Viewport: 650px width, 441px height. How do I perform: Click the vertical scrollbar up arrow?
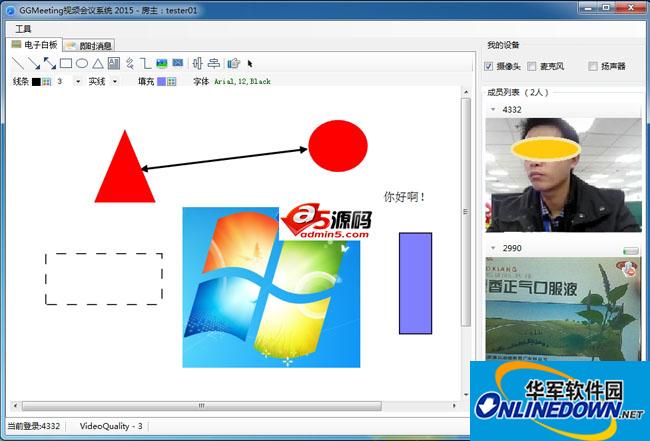[466, 92]
